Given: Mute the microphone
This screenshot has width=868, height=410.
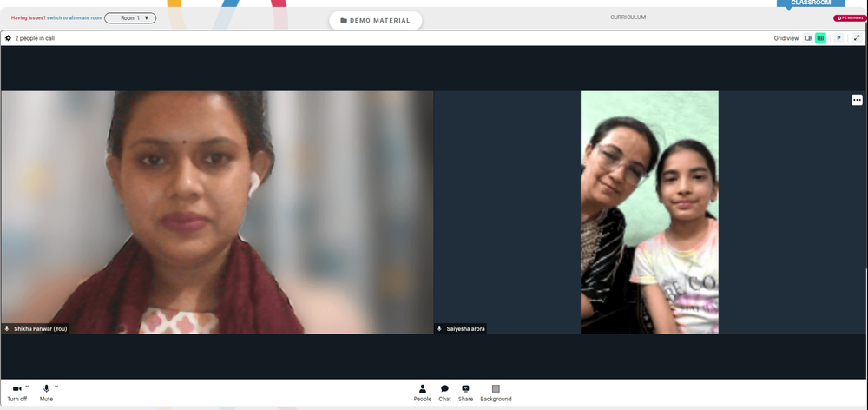Looking at the screenshot, I should point(46,393).
